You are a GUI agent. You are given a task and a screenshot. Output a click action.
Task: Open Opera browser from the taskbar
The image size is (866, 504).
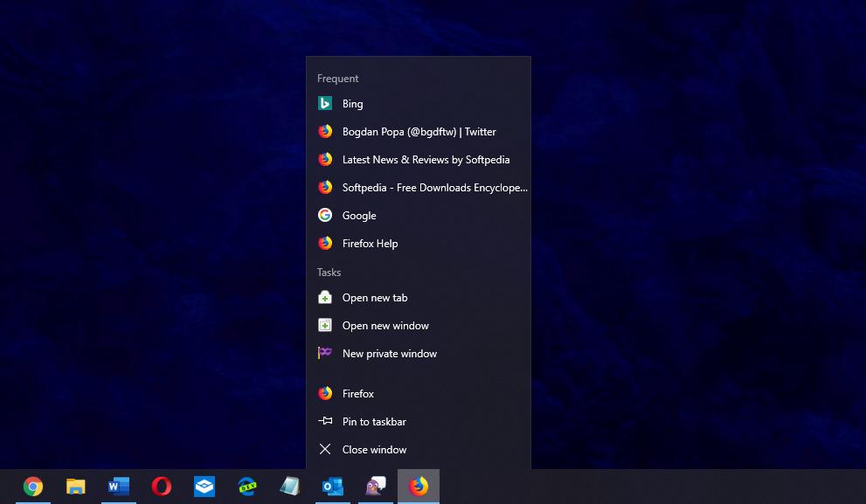click(x=162, y=487)
